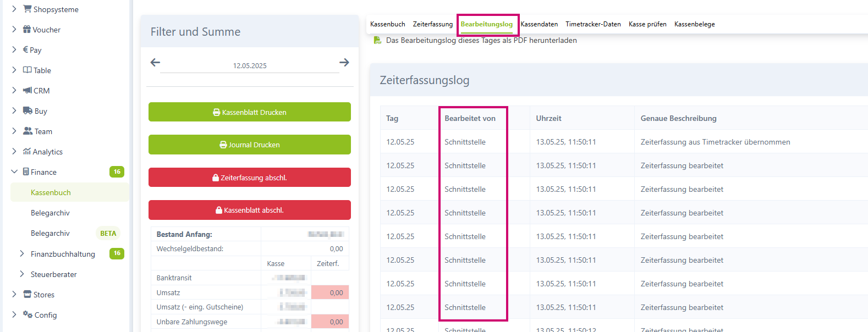Click the Kassenblatt abschl. button
The height and width of the screenshot is (332, 868).
tap(250, 210)
